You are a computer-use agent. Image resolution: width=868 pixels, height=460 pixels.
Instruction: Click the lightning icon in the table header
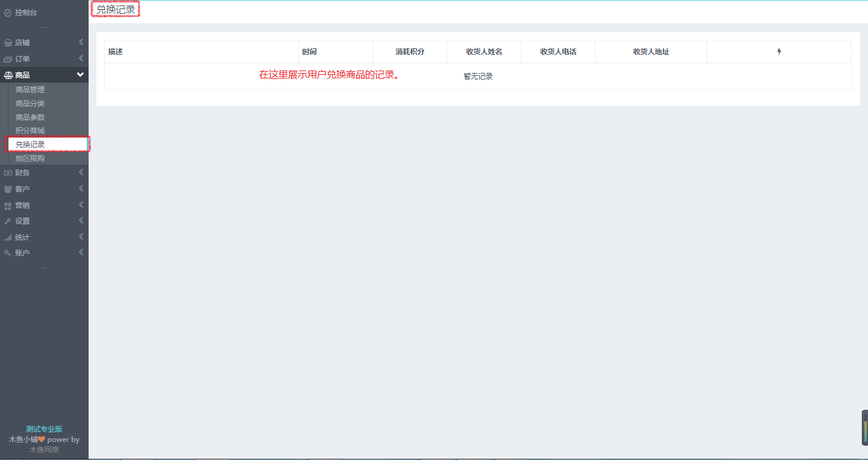(x=778, y=52)
